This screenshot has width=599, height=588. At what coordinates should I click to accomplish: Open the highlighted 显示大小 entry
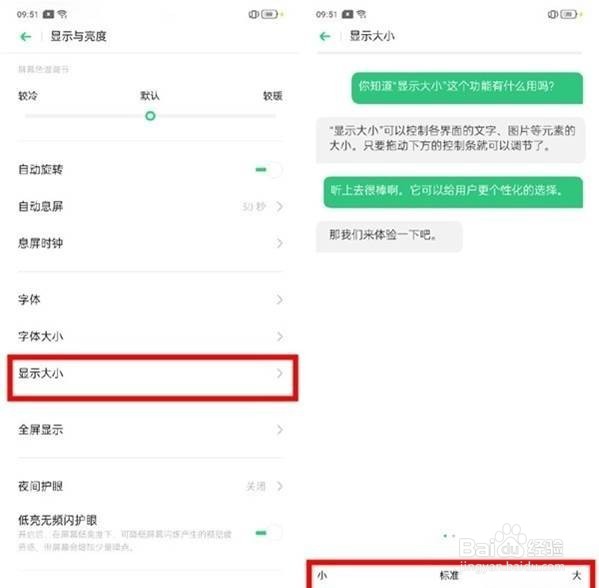tap(152, 377)
